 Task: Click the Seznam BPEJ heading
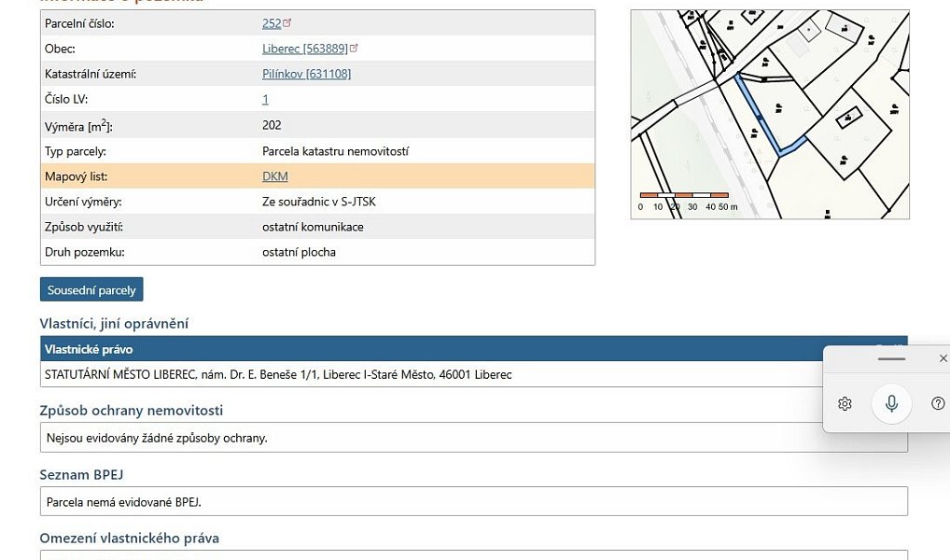pos(82,474)
